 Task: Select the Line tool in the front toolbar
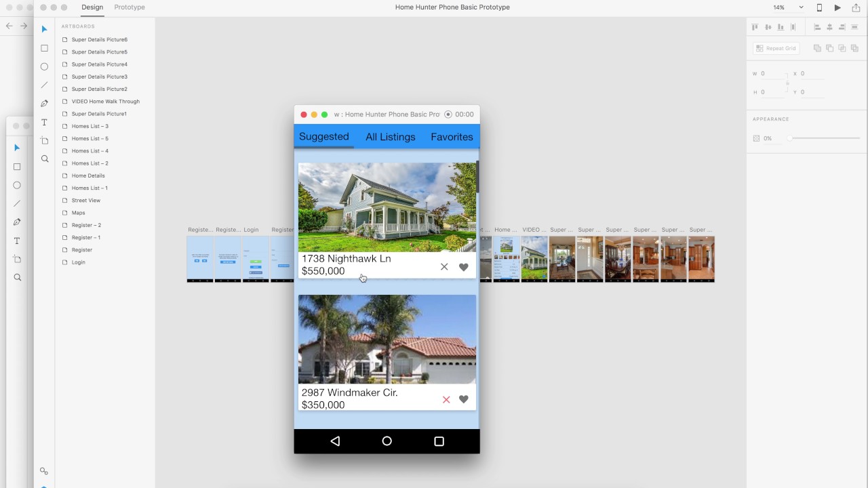[x=44, y=85]
